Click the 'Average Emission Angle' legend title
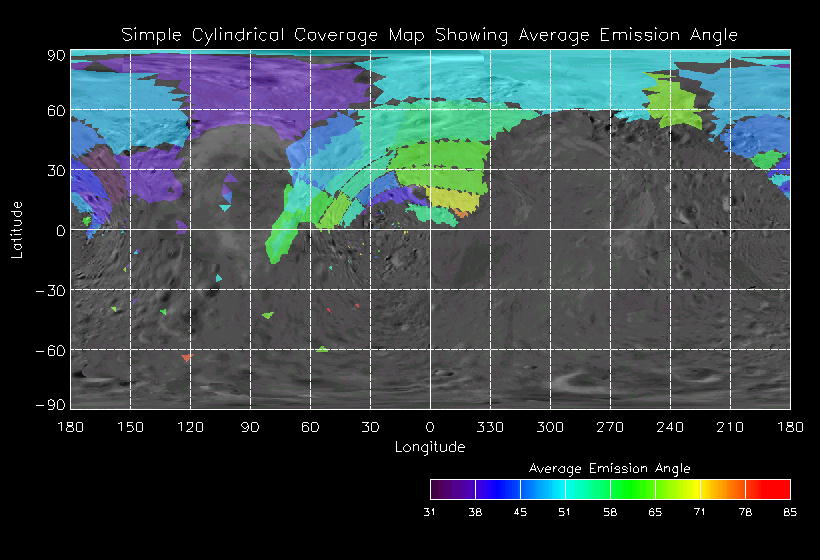 (609, 467)
